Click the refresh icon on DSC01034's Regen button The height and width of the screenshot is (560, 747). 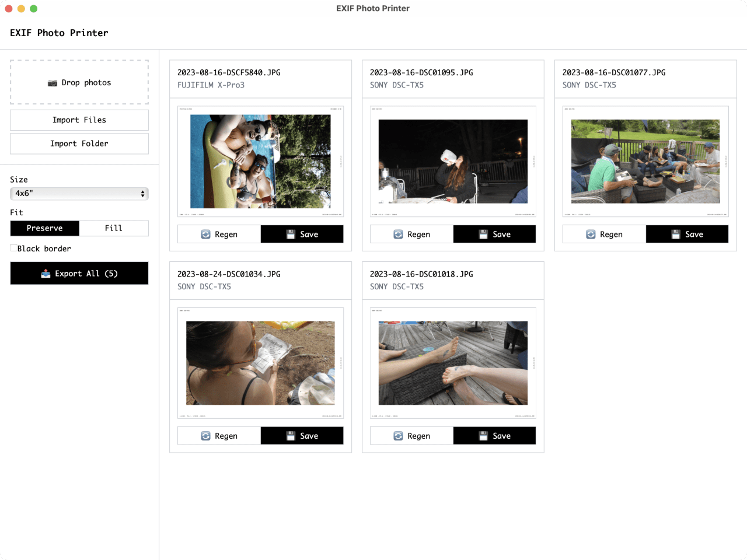(206, 435)
